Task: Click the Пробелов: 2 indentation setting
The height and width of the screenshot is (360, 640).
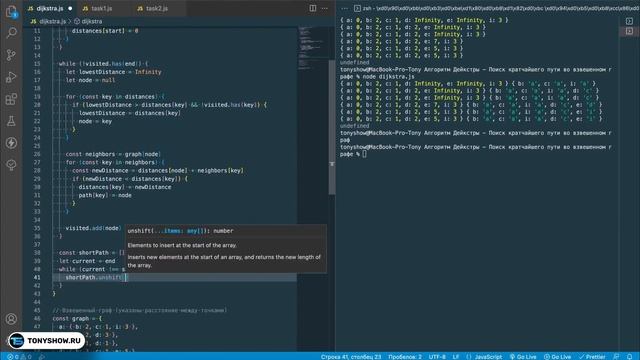Action: click(405, 357)
